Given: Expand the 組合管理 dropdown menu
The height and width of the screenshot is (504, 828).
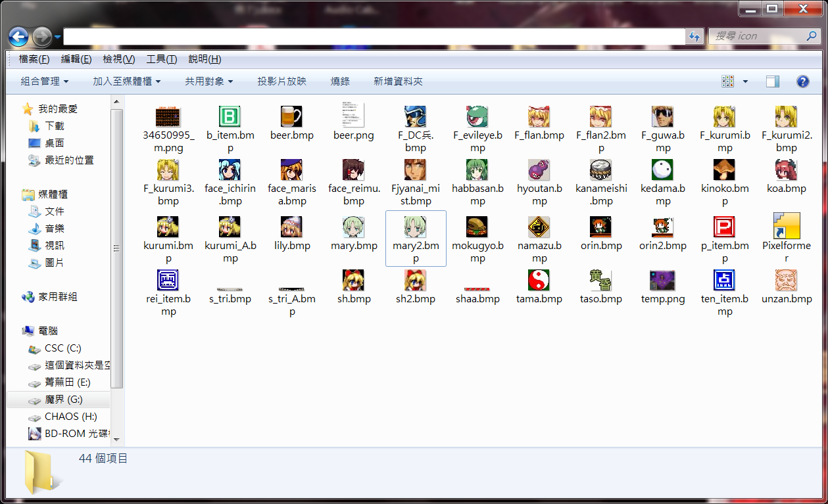Looking at the screenshot, I should click(45, 81).
